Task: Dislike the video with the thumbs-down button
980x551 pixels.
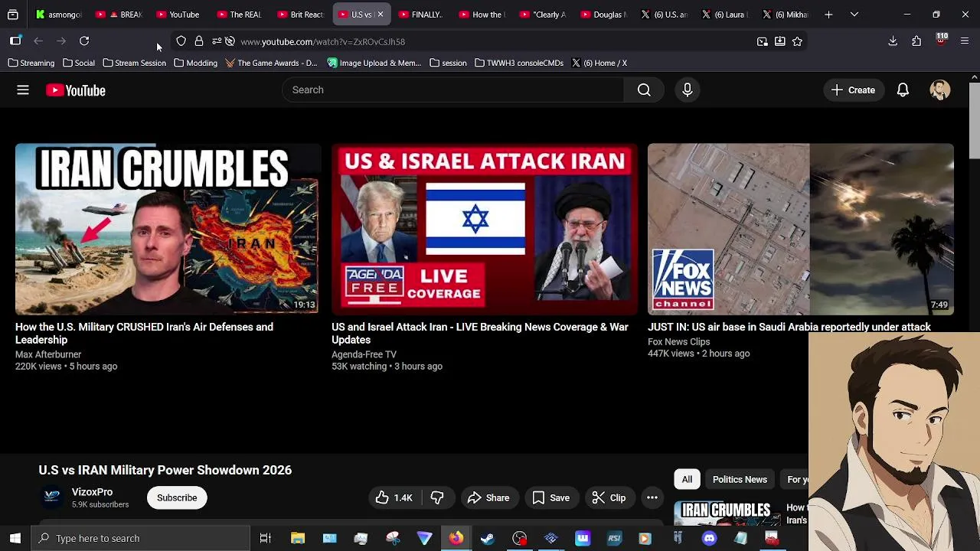Action: [437, 498]
